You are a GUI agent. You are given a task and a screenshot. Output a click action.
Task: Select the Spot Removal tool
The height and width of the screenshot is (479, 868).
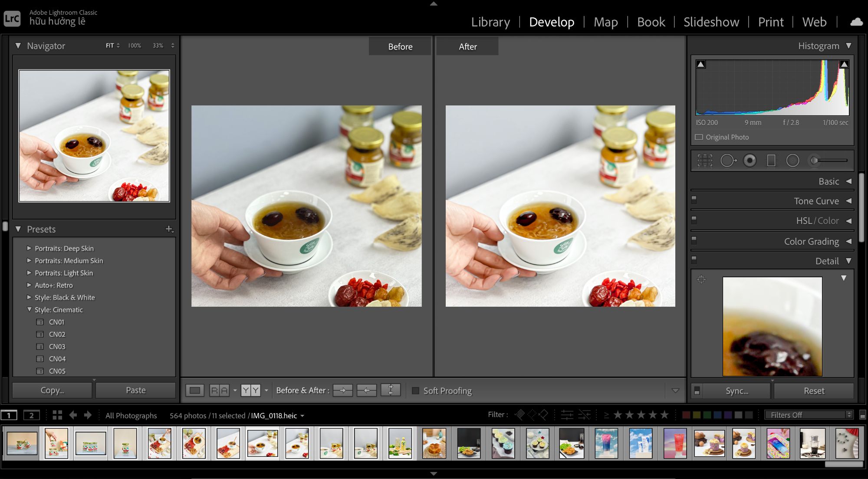[x=728, y=161]
